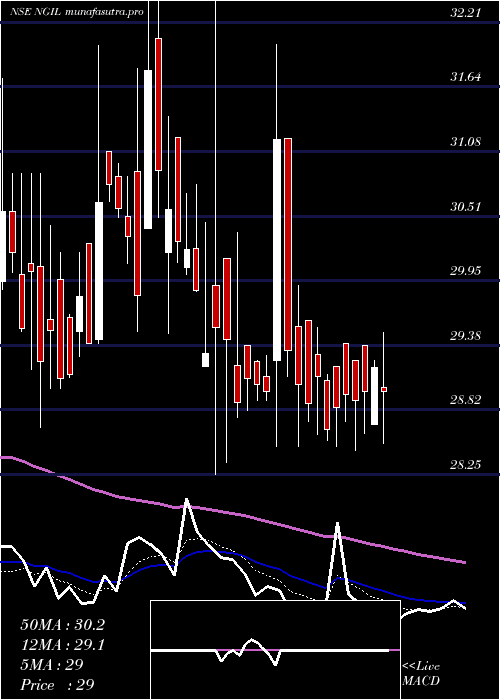Click the 31.64 price axis label
This screenshot has width=500, height=700.
click(465, 77)
